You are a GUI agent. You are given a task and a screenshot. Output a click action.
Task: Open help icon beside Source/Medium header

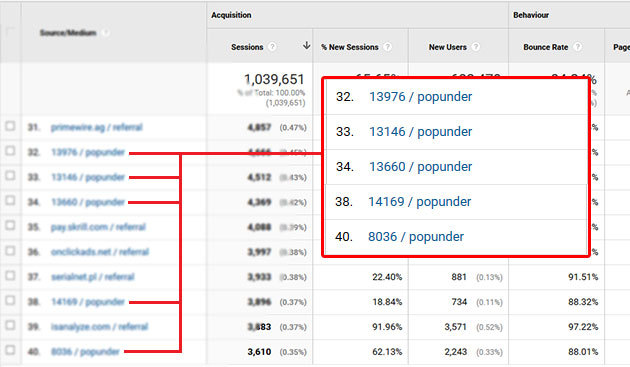click(106, 33)
